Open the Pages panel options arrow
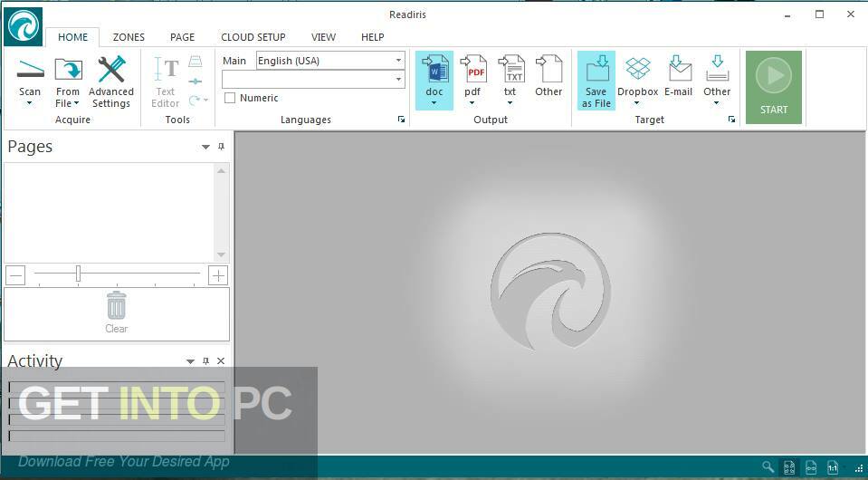The image size is (868, 480). [x=206, y=147]
